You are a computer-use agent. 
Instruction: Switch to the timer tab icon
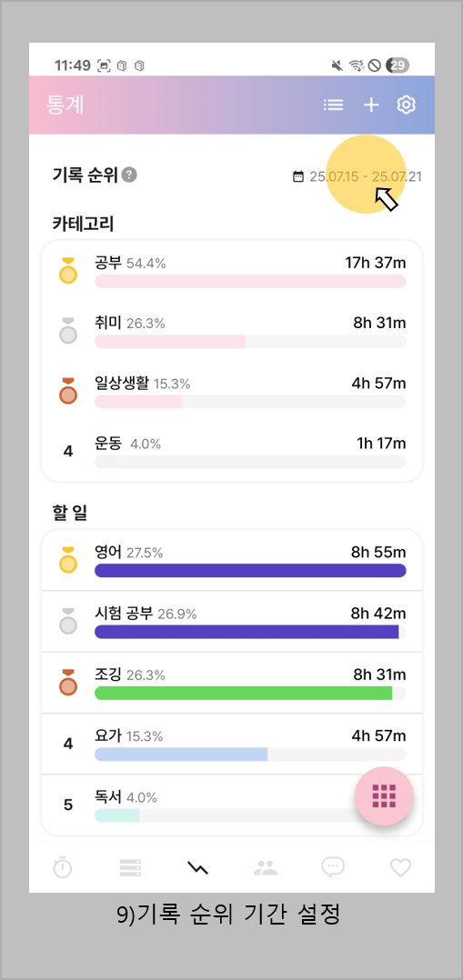tap(63, 867)
